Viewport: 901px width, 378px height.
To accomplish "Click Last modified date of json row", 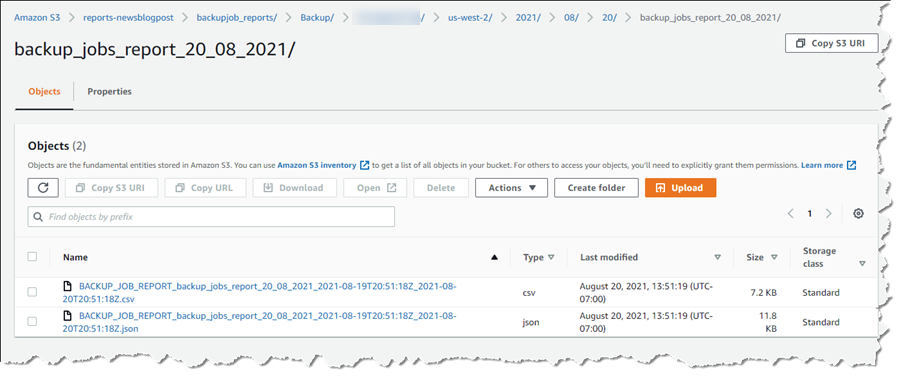I will [x=646, y=322].
